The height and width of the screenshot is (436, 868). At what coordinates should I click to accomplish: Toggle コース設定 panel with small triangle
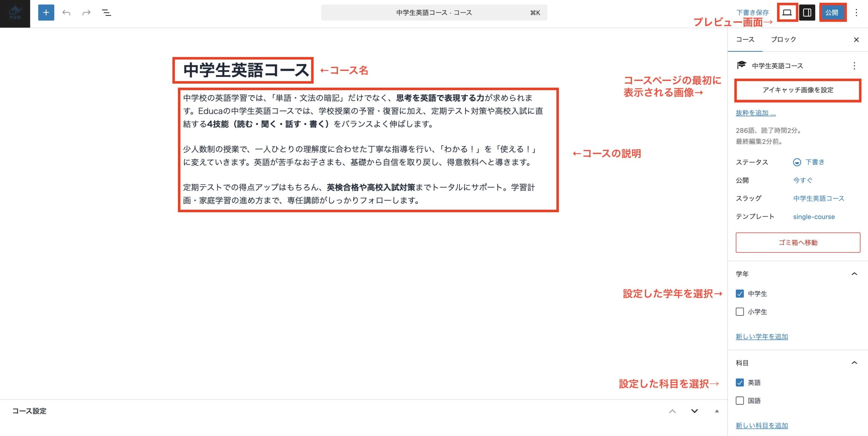[x=717, y=411]
